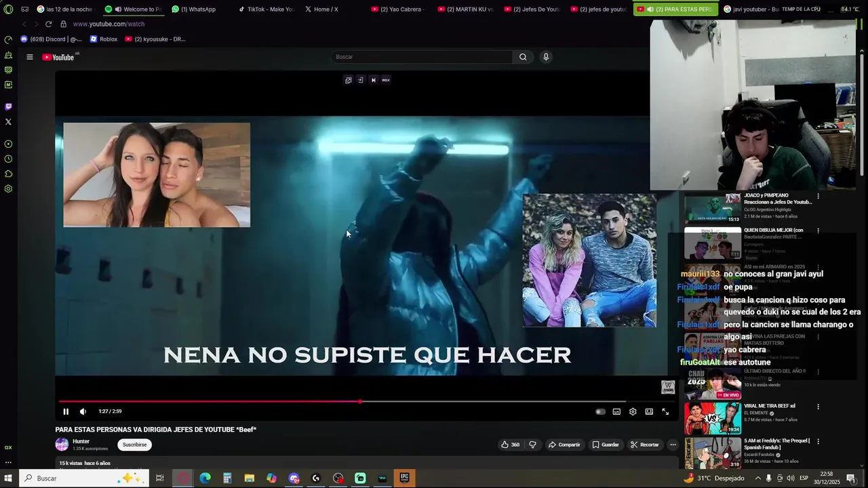Open the history clock icon in sidebar
The image size is (868, 488).
pyautogui.click(x=8, y=159)
